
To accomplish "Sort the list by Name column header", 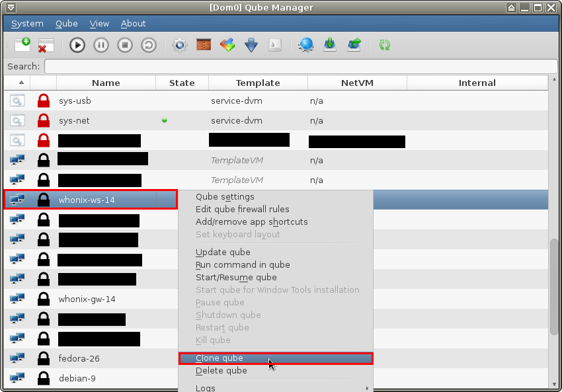I will pyautogui.click(x=106, y=83).
